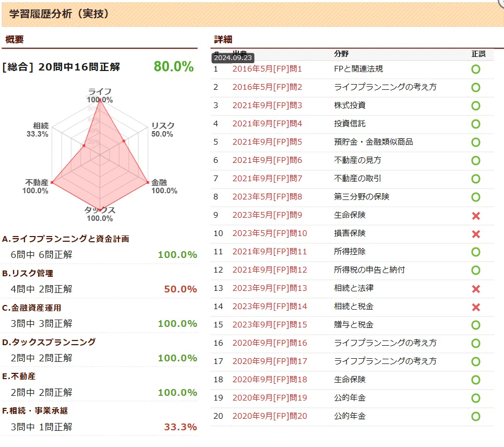
Task: Click the correct circle for 預貯金・金融類似商品 row
Action: tap(476, 142)
